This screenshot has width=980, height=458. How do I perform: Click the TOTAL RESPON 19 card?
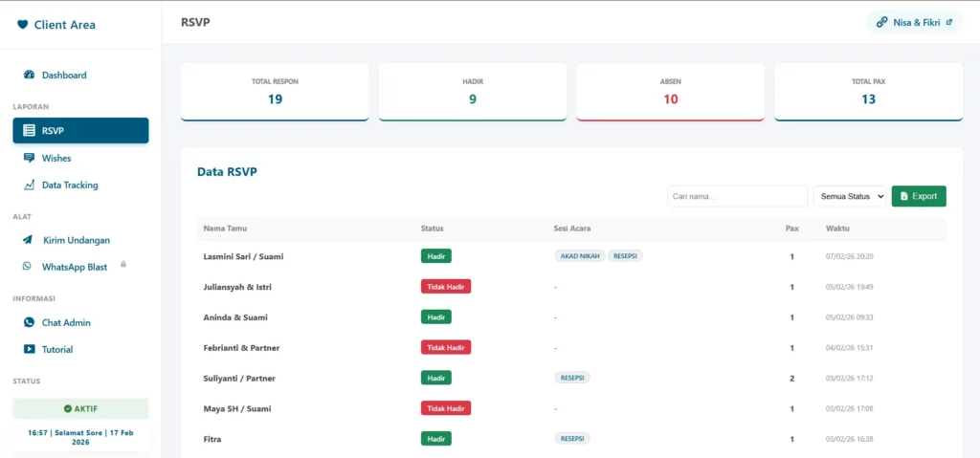pos(275,91)
